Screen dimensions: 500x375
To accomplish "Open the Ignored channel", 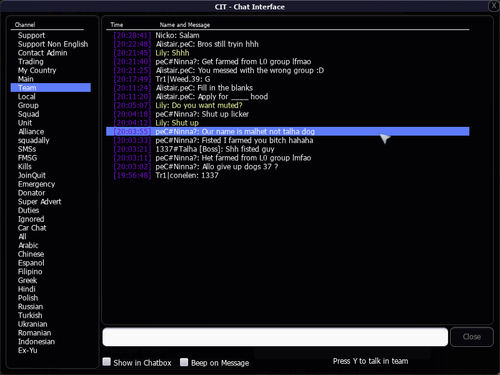I will (x=31, y=219).
